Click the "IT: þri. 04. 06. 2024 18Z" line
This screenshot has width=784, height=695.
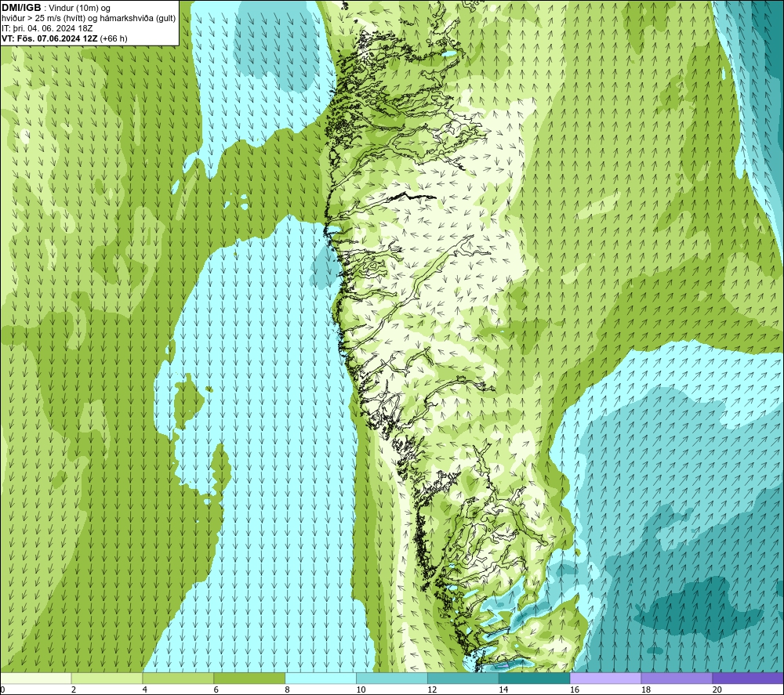pyautogui.click(x=48, y=28)
